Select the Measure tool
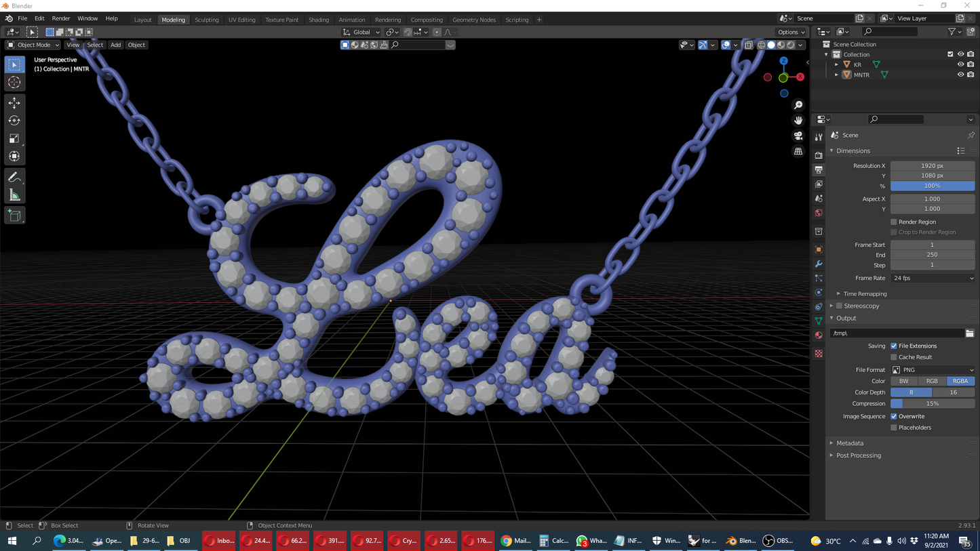 pyautogui.click(x=14, y=195)
